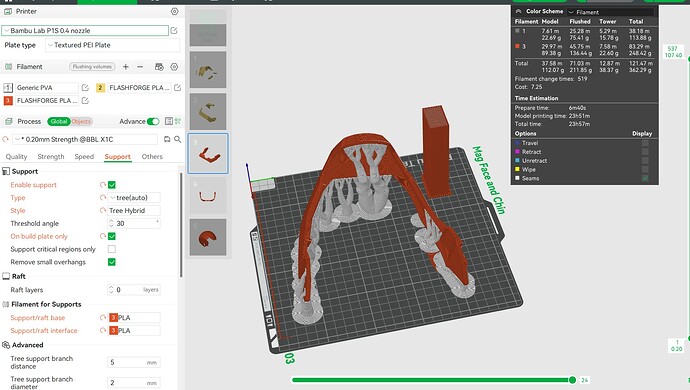
Task: Open support Style Tree Hybrid dropdown
Action: point(134,210)
